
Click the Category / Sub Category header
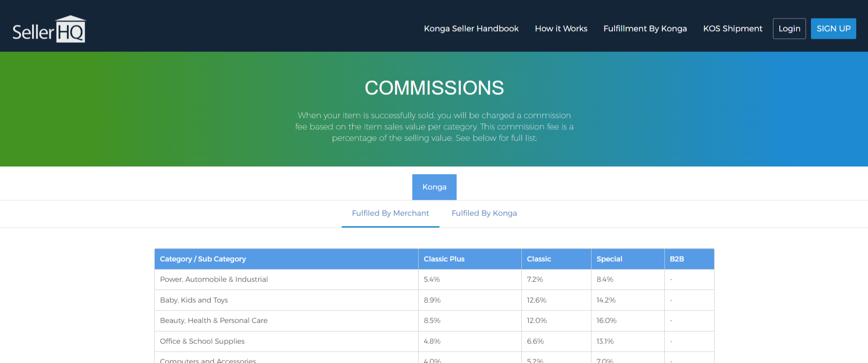[x=203, y=259]
